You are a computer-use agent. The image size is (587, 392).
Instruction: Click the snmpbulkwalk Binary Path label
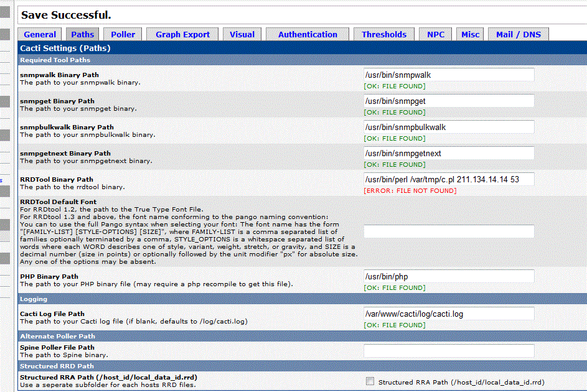[x=67, y=127]
